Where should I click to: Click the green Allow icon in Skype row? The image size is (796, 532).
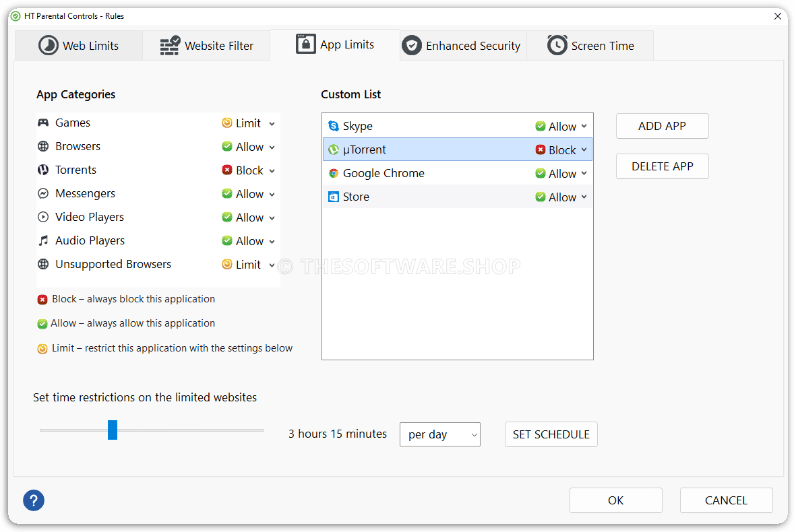click(x=541, y=127)
